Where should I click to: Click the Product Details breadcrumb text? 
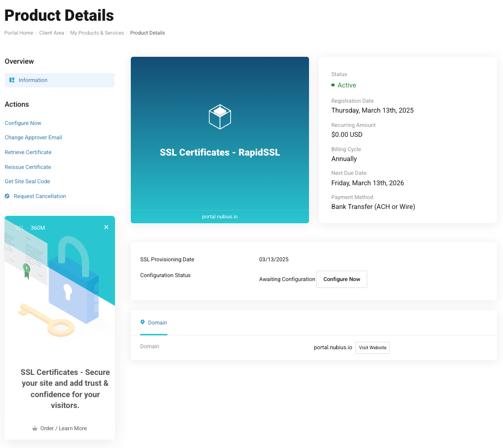148,33
